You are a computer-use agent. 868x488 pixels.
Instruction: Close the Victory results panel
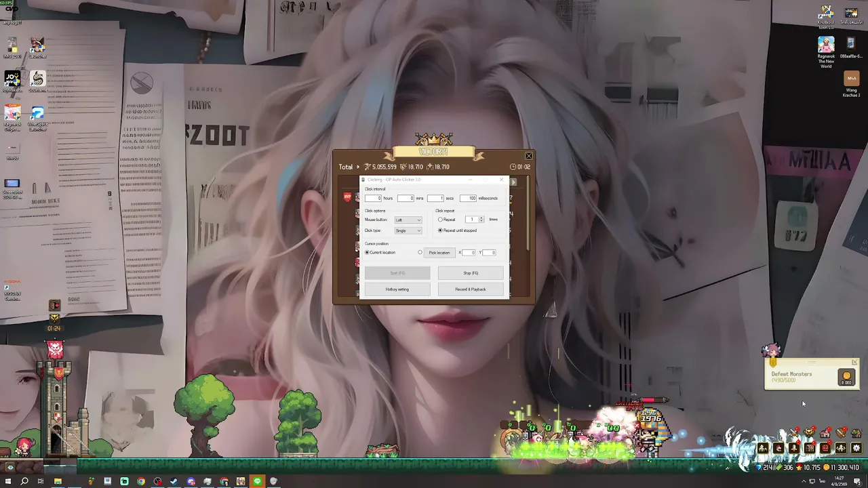click(x=529, y=156)
